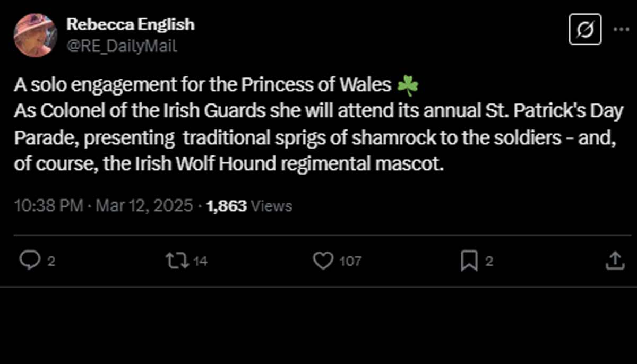Like the tweet with the heart icon

click(323, 261)
